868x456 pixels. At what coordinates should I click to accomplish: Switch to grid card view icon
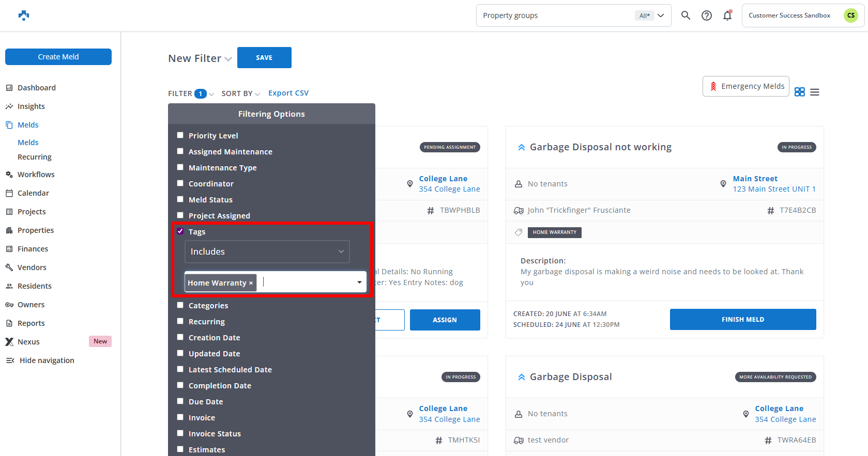click(799, 92)
